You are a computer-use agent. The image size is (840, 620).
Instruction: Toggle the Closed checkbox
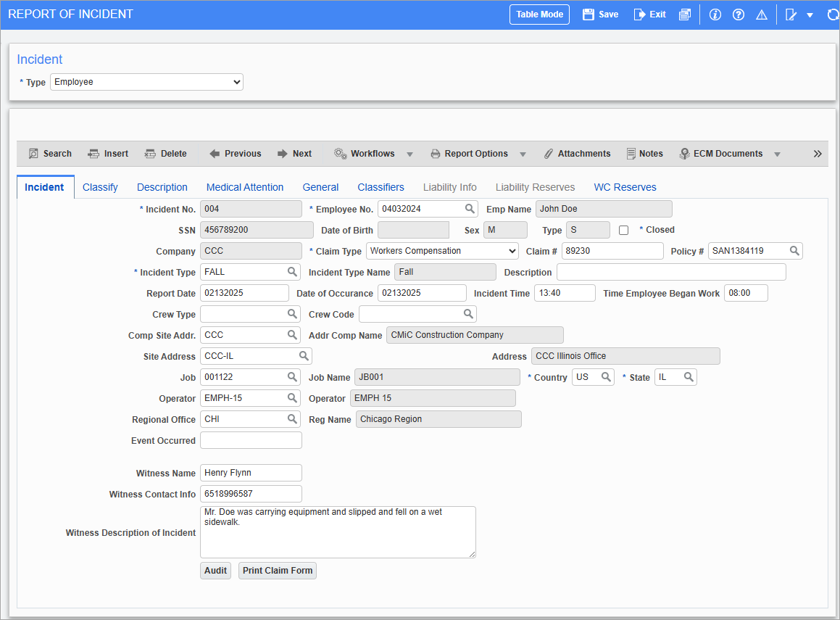[x=623, y=229]
